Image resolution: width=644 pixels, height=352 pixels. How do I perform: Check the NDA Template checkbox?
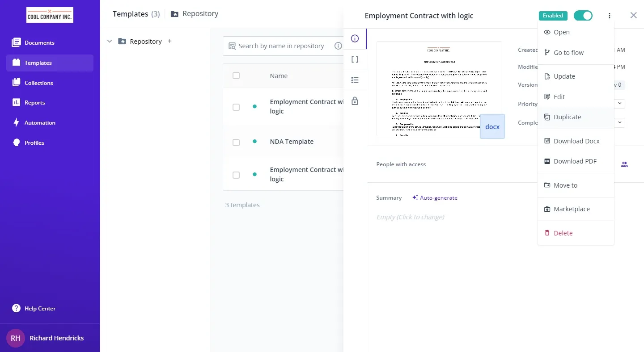coord(236,142)
